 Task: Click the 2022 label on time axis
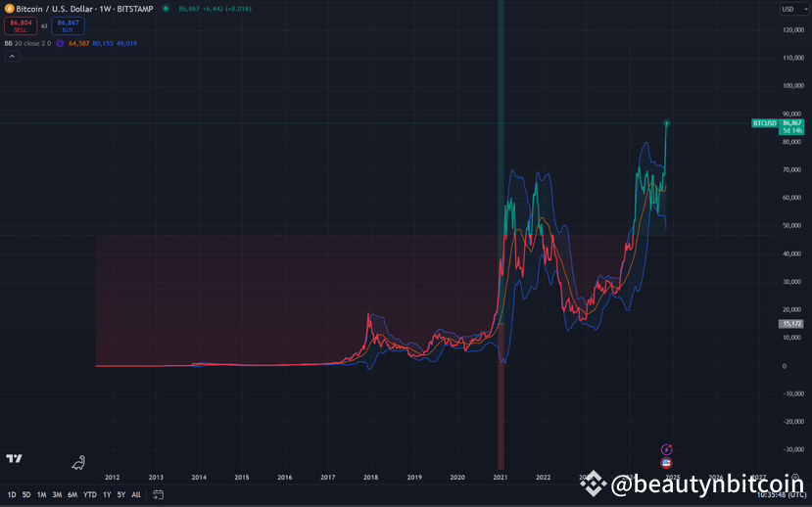coord(544,477)
